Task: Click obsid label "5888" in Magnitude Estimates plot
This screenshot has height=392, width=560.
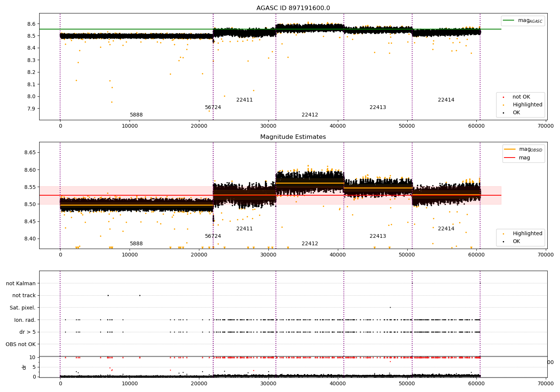Action: pyautogui.click(x=136, y=244)
